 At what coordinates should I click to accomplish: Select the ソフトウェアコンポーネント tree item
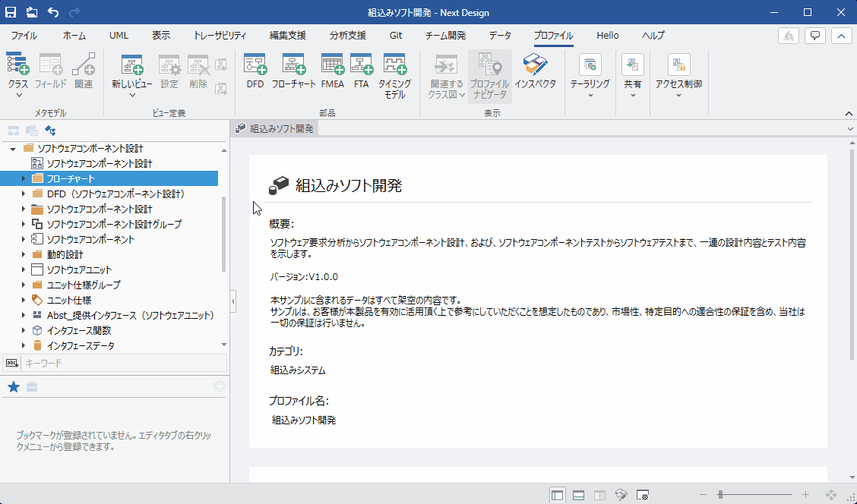[90, 239]
